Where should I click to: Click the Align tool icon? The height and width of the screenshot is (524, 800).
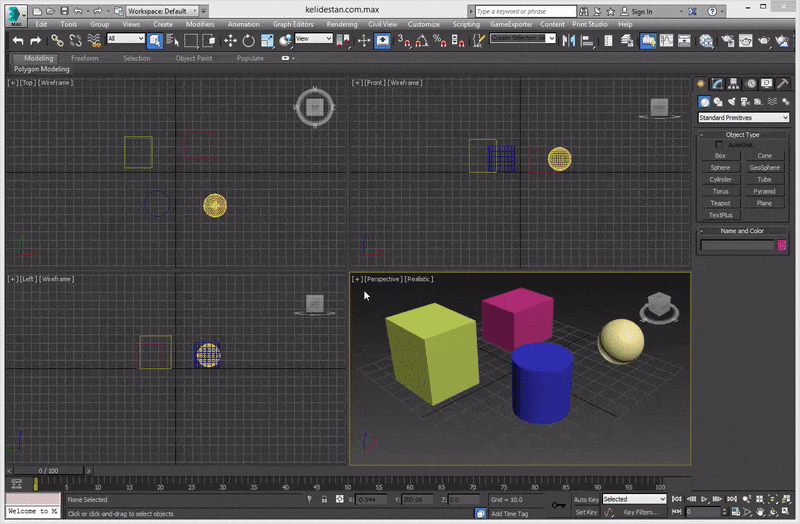(587, 40)
